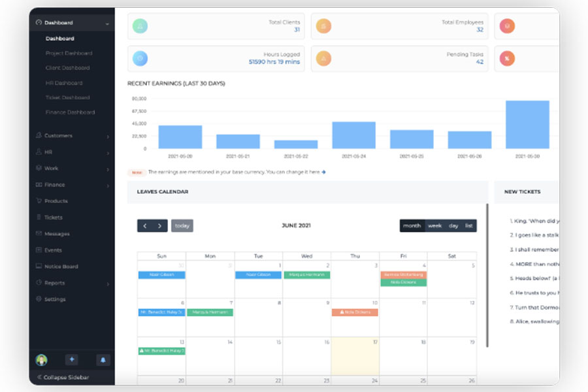Open Events using its calendar icon
Image resolution: width=588 pixels, height=392 pixels.
click(39, 250)
